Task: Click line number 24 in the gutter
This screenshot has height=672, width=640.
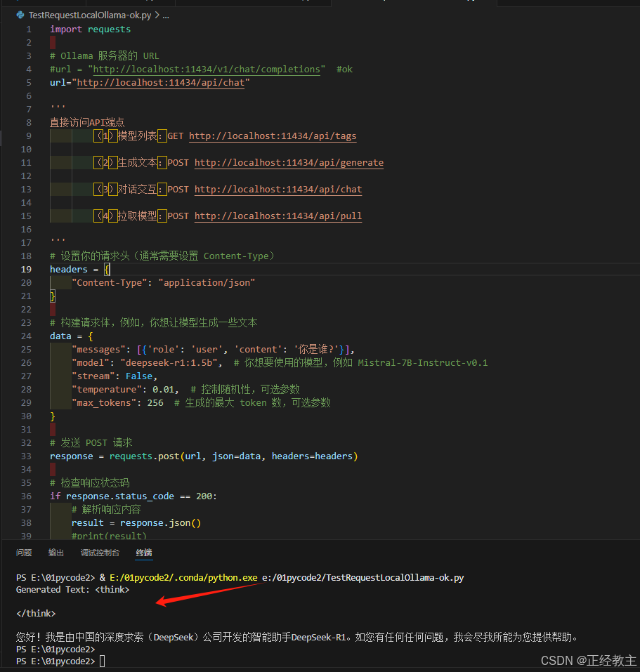Action: click(x=26, y=336)
